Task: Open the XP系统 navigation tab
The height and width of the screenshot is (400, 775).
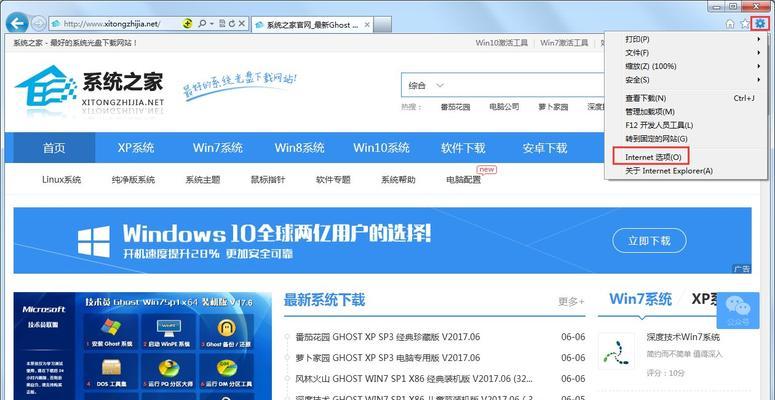Action: point(135,148)
